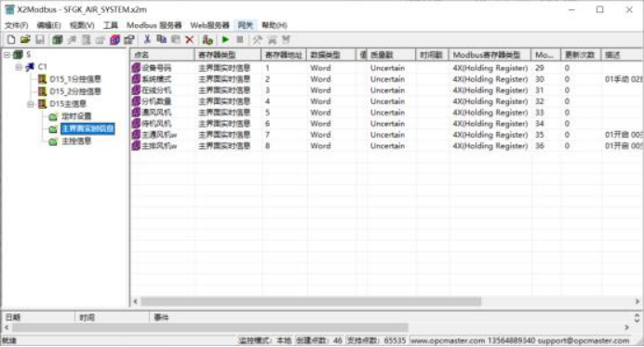Start monitoring with green play icon

click(x=225, y=40)
